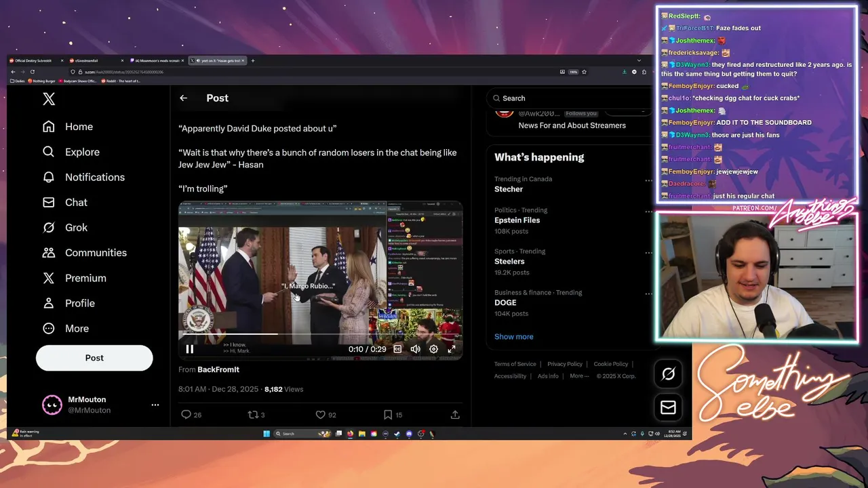Open Chat from the sidebar
Image resolution: width=868 pixels, height=488 pixels.
(65, 202)
